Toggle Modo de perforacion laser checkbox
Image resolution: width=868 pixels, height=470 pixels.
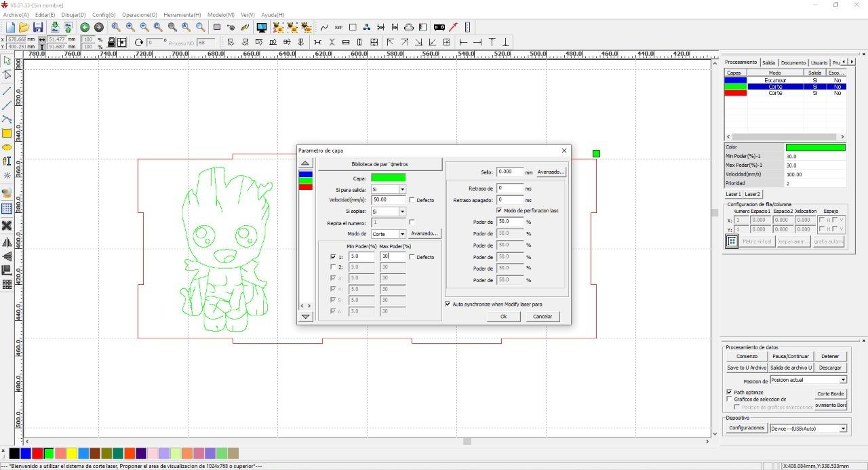(x=500, y=211)
